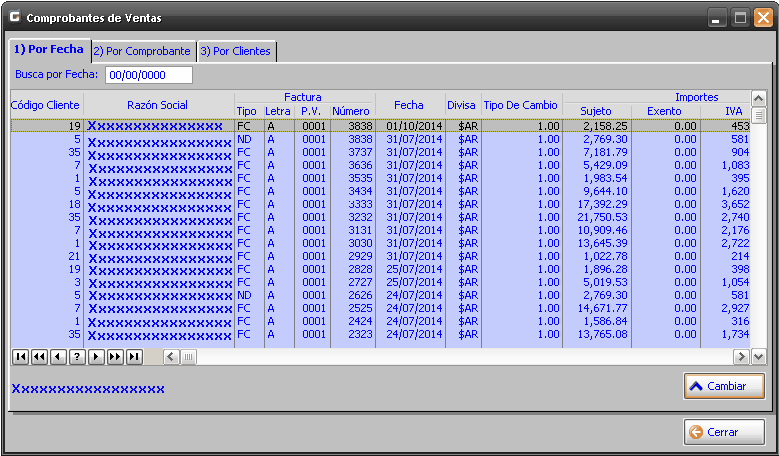The width and height of the screenshot is (779, 456).
Task: Select invoice number 2424 cell
Action: tap(353, 321)
